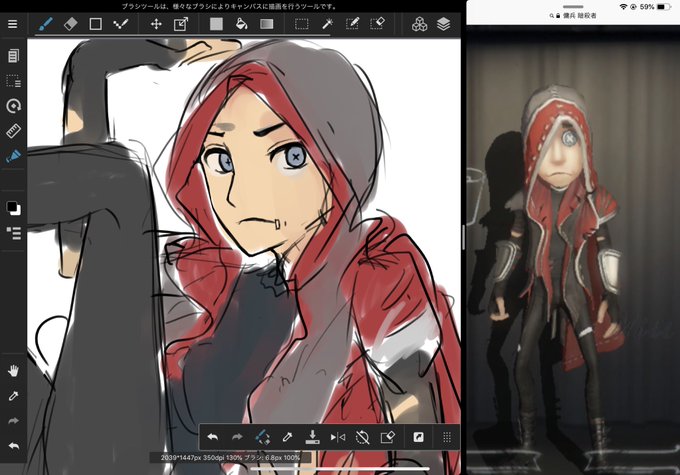Select the Hand pan tool
This screenshot has height=475, width=680.
coord(13,371)
